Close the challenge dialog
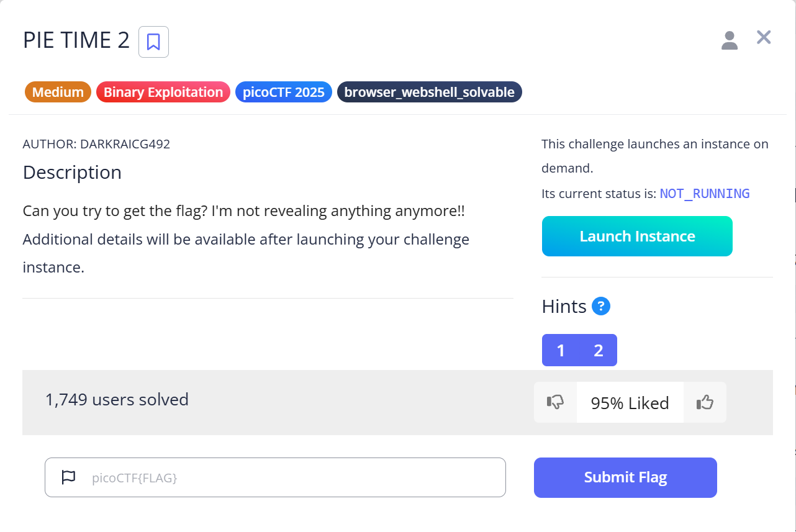 (763, 38)
